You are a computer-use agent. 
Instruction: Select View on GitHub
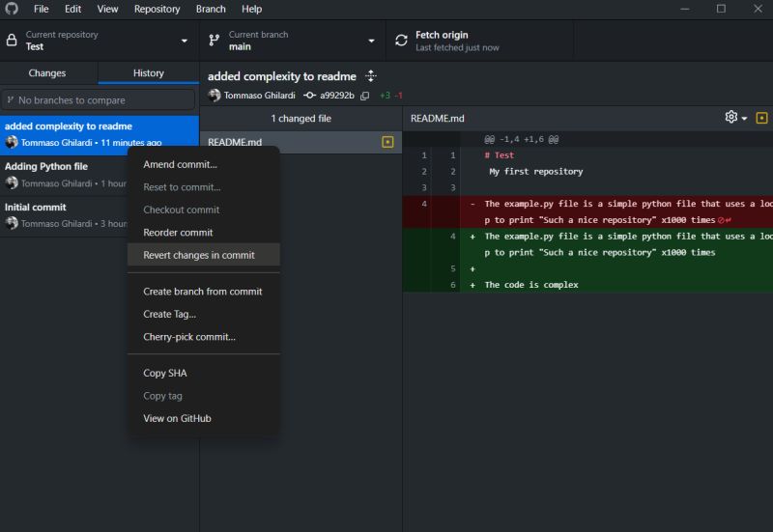point(204,419)
